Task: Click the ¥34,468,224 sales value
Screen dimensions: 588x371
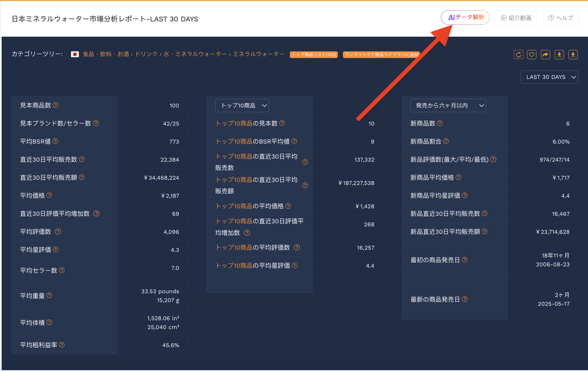Action: point(161,178)
